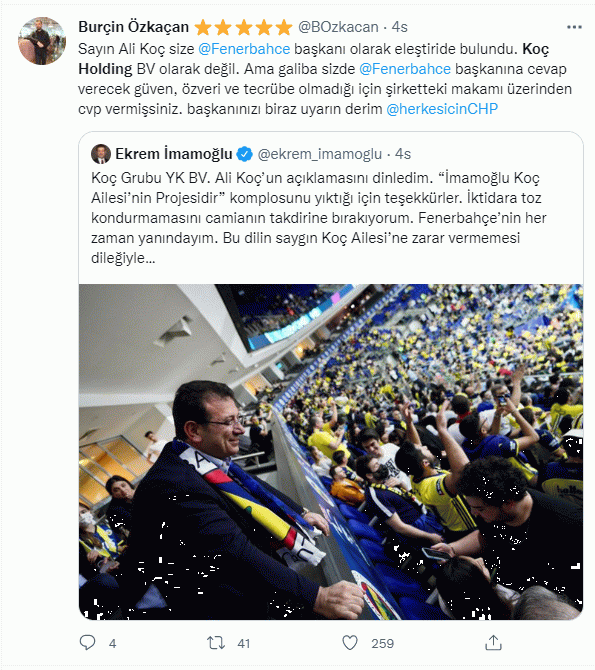The image size is (595, 670).
Task: Open Ekrem İmamoğlu's small avatar
Action: tap(101, 154)
